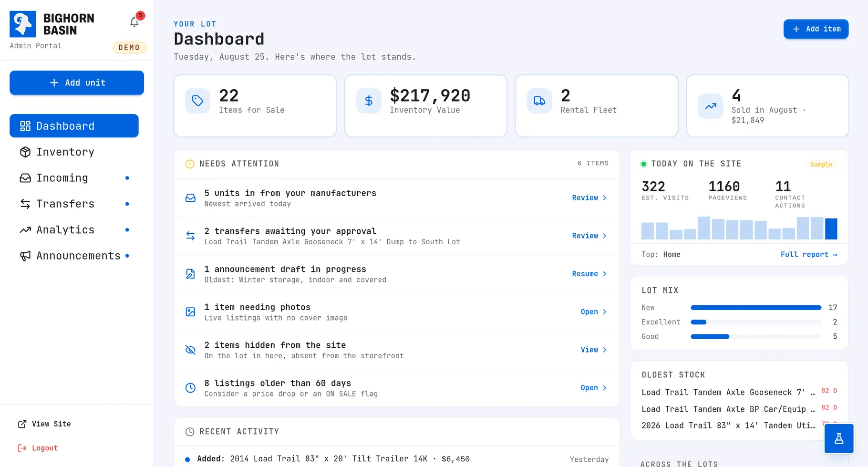The height and width of the screenshot is (467, 868).
Task: Click Logout
Action: 38,448
